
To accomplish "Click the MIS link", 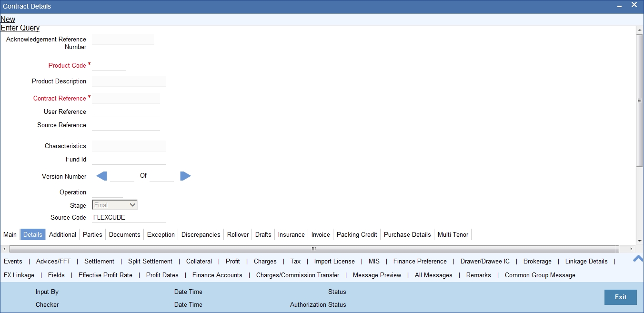I will 374,261.
